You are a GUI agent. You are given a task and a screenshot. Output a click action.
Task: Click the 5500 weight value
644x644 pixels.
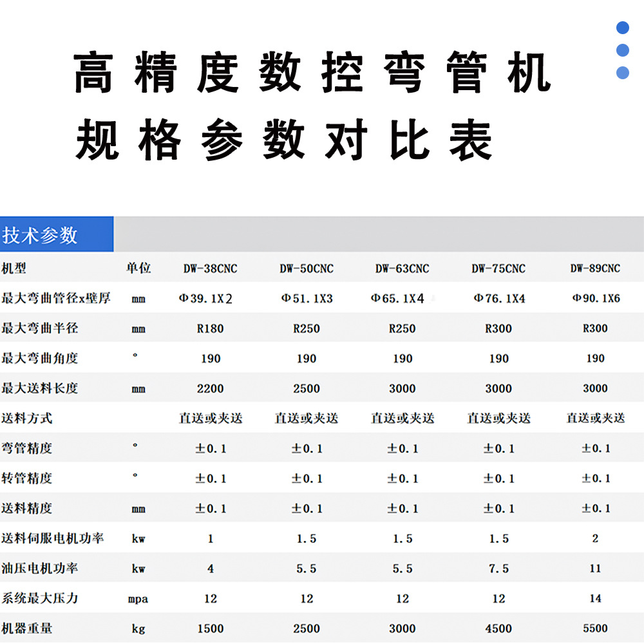click(x=595, y=628)
